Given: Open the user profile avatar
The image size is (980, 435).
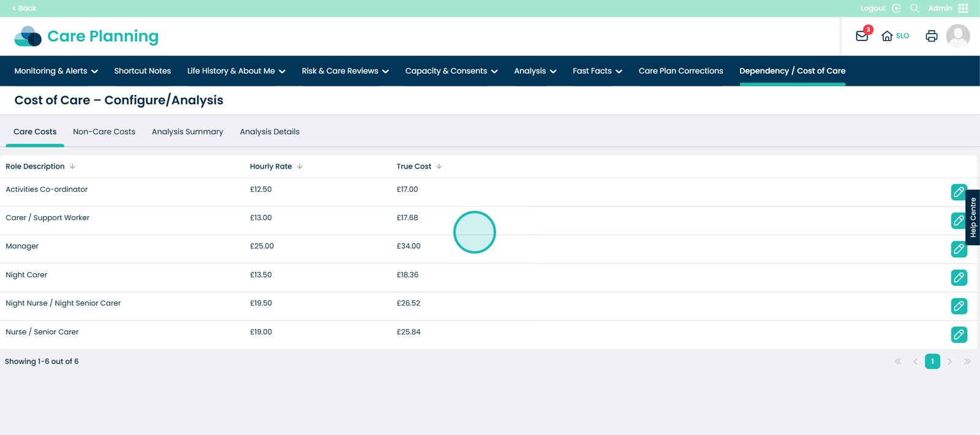Looking at the screenshot, I should click(957, 36).
